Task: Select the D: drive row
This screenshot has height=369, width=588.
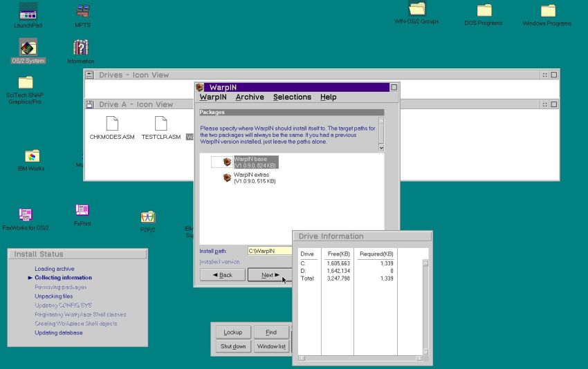Action: [x=347, y=271]
